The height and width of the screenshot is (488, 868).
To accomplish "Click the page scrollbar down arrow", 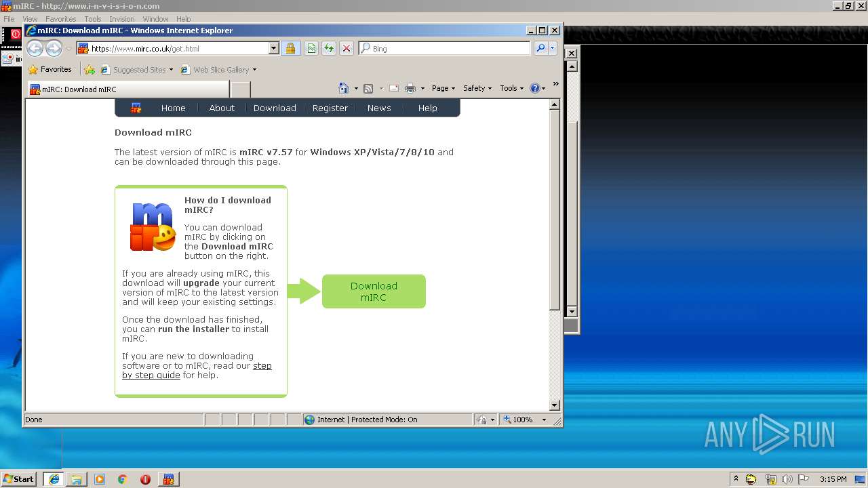I will click(555, 405).
